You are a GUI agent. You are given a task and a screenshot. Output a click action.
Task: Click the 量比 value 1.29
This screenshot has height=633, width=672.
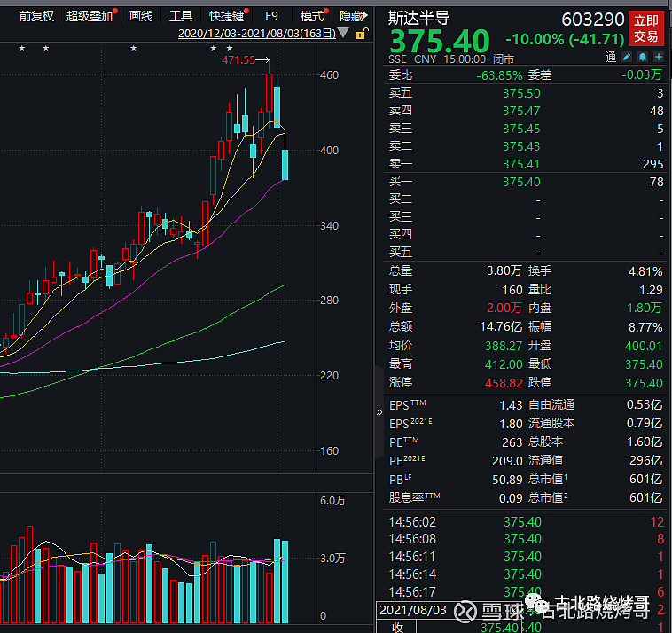(651, 290)
